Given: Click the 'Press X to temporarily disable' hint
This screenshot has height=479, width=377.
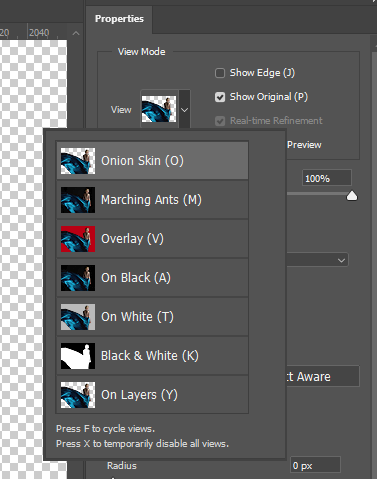Looking at the screenshot, I should tap(142, 444).
